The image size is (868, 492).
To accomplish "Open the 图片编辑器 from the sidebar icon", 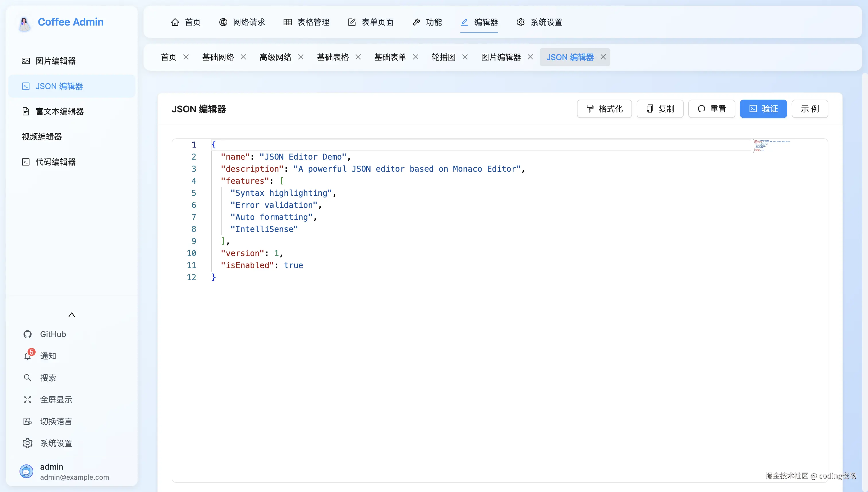I will pyautogui.click(x=27, y=61).
